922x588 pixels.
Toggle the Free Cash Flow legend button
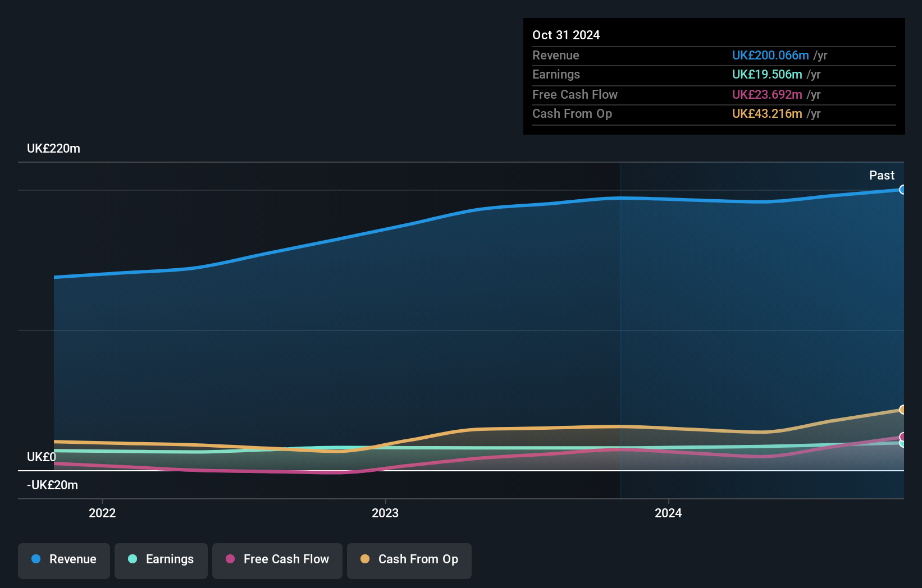tap(277, 561)
